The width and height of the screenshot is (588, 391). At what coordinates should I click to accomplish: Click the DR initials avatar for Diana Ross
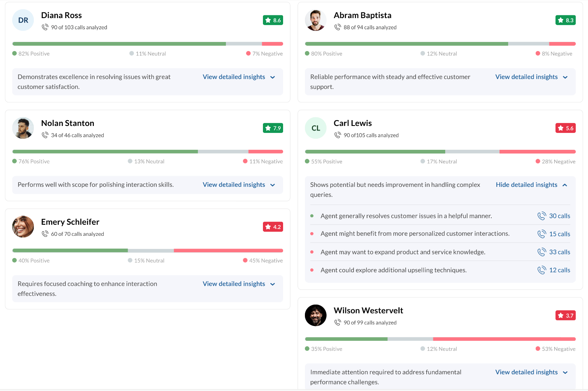click(x=23, y=20)
